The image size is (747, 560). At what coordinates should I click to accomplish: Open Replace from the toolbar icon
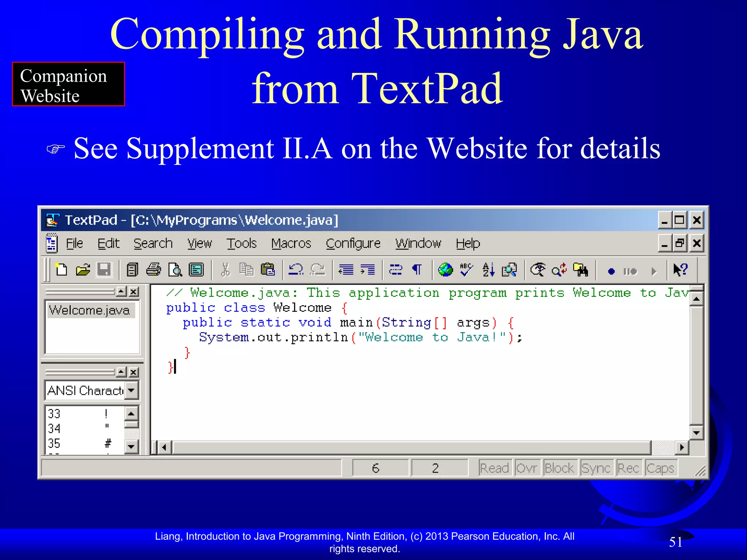[x=559, y=270]
